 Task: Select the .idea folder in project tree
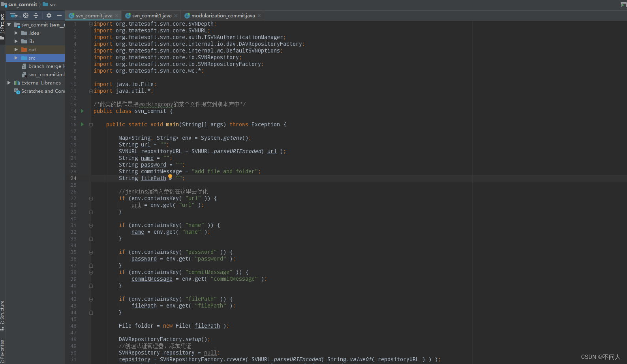click(35, 33)
